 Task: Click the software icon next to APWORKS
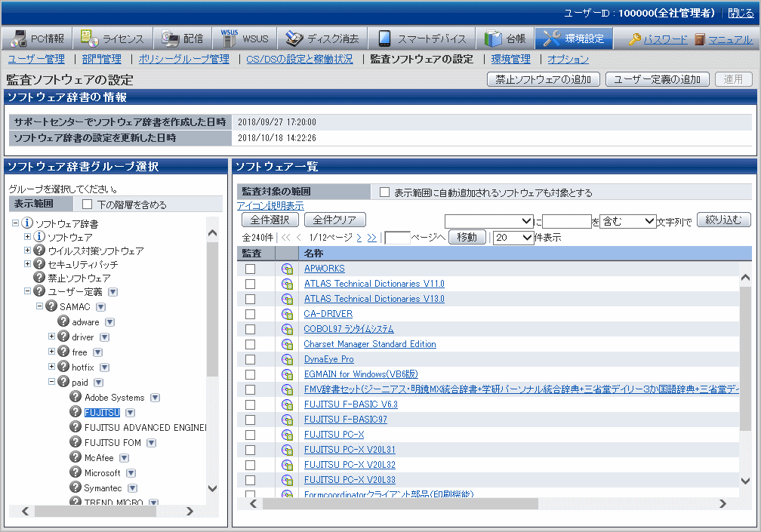(x=287, y=269)
